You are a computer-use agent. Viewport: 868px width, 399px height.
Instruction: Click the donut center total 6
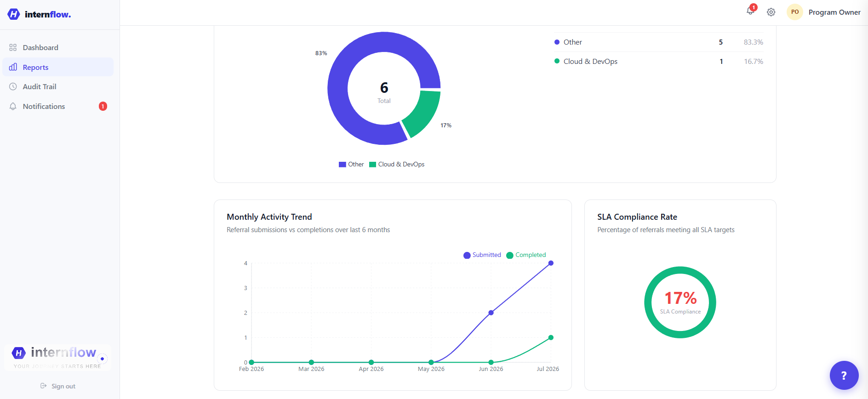pyautogui.click(x=384, y=88)
